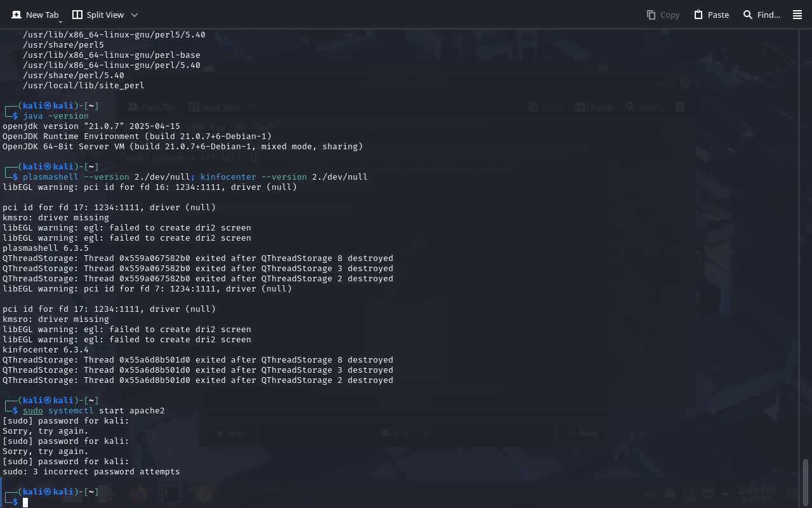812x508 pixels.
Task: Expand the Split View dropdown chevron
Action: [x=134, y=15]
